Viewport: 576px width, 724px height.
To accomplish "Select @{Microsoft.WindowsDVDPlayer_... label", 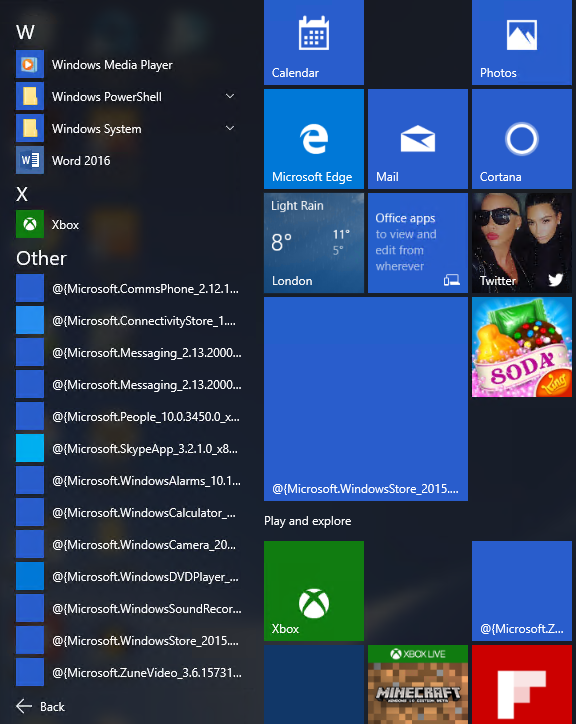I will [146, 577].
